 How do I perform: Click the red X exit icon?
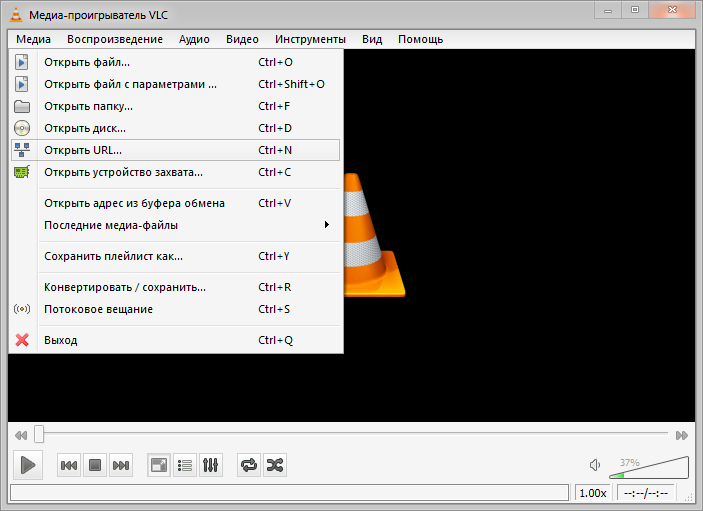22,340
